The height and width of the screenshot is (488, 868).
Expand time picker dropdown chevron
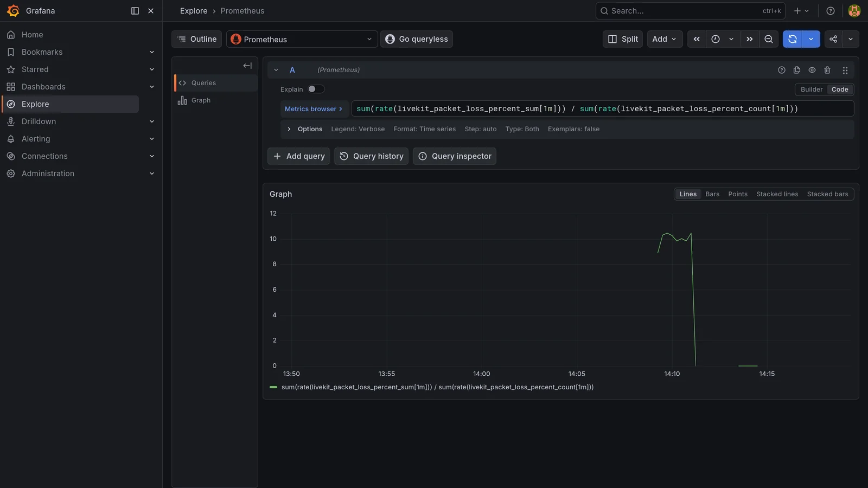(731, 39)
